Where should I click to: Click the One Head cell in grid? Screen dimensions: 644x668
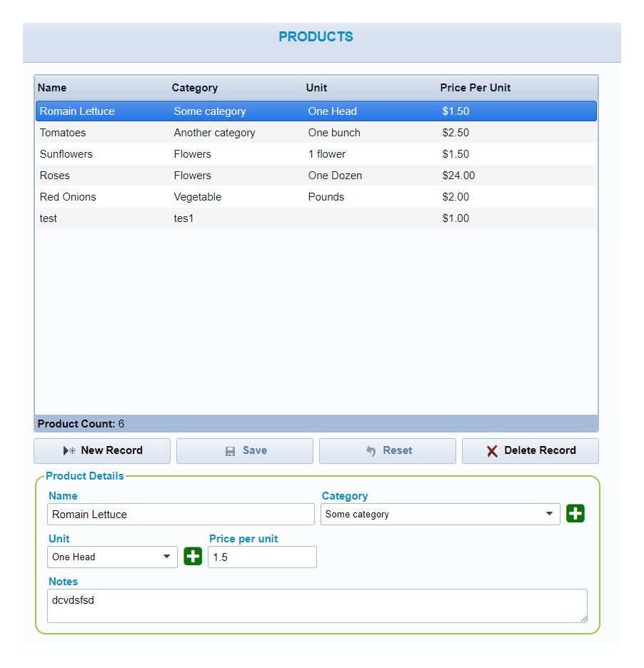(x=333, y=111)
